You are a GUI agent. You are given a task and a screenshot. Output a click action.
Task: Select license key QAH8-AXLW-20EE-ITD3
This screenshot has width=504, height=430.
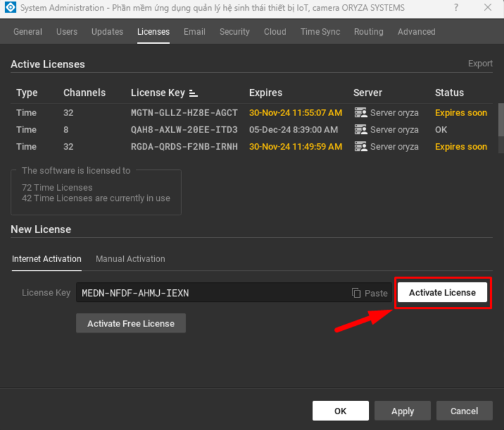click(x=184, y=130)
